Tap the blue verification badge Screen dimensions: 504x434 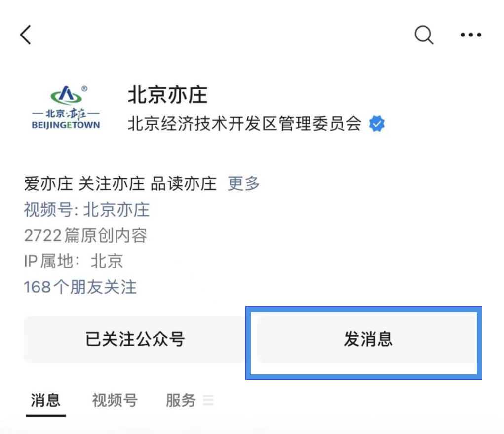tap(377, 124)
